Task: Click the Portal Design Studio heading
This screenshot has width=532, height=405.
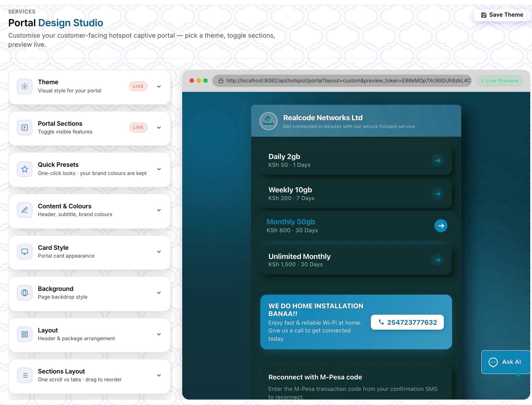Action: point(56,23)
